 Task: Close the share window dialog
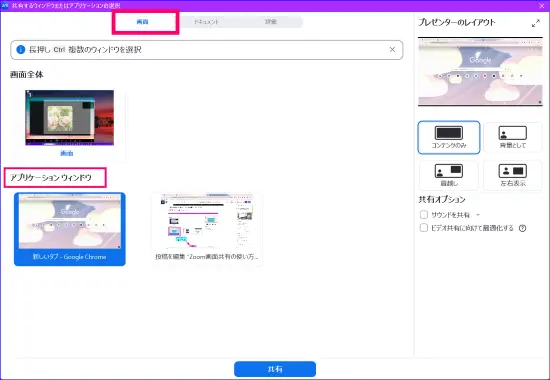tap(542, 6)
